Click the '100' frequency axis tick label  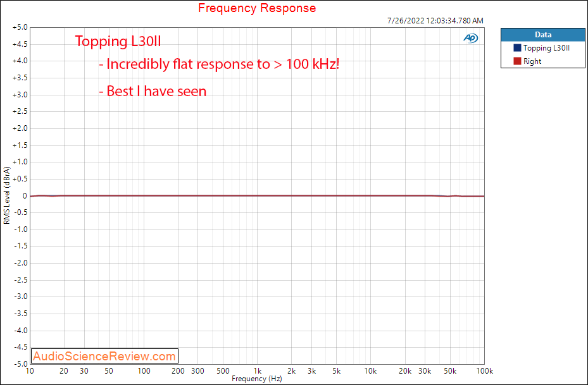[x=144, y=371]
